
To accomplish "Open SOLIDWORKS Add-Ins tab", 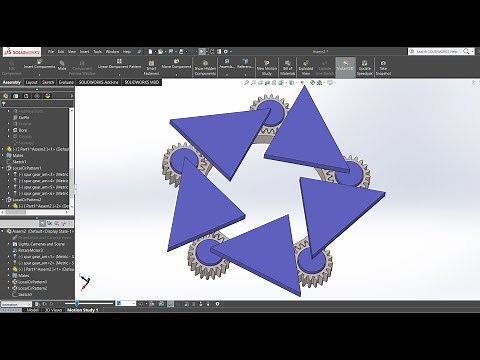I will pos(99,82).
